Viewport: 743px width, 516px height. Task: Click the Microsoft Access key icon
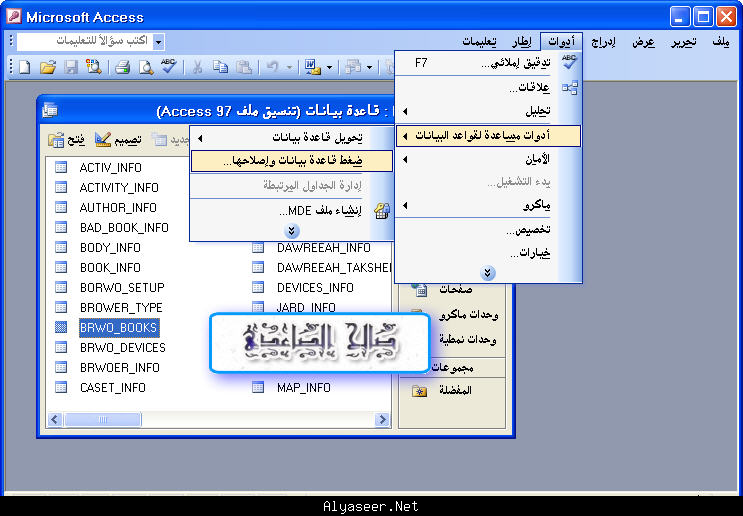pyautogui.click(x=14, y=17)
